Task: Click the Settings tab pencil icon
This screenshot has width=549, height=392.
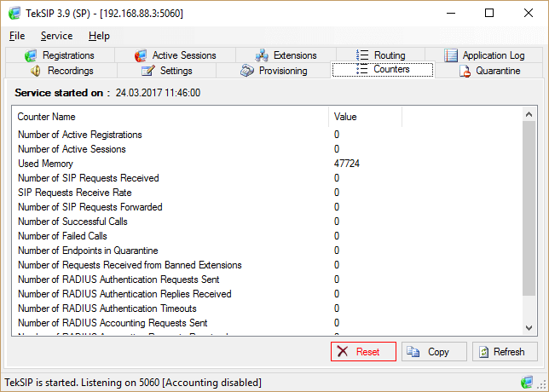Action: click(147, 71)
